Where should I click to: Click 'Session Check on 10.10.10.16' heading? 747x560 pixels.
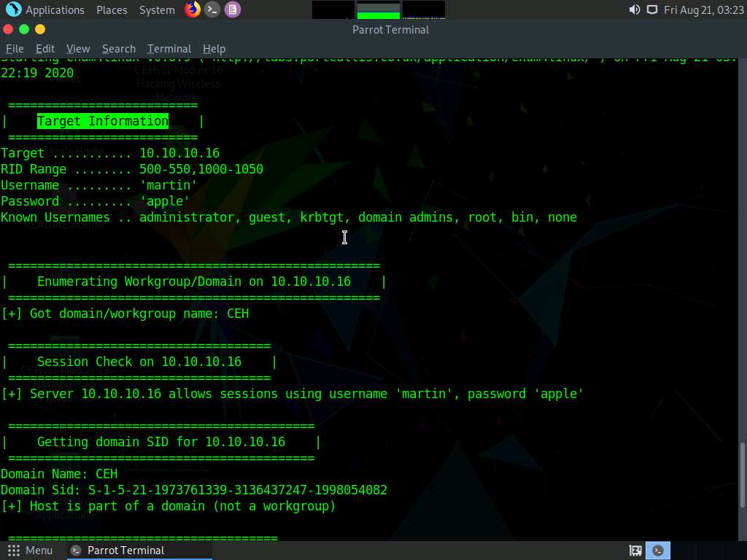[139, 362]
